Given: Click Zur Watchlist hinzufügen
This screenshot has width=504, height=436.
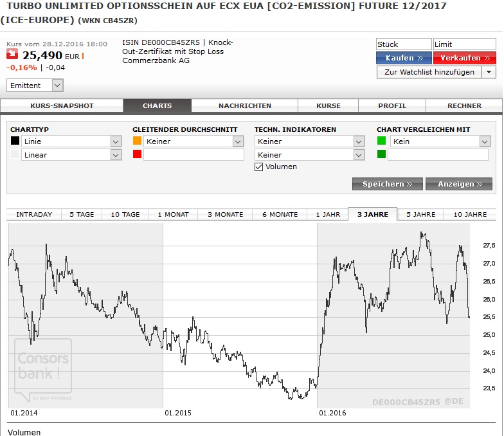Looking at the screenshot, I should coord(429,72).
